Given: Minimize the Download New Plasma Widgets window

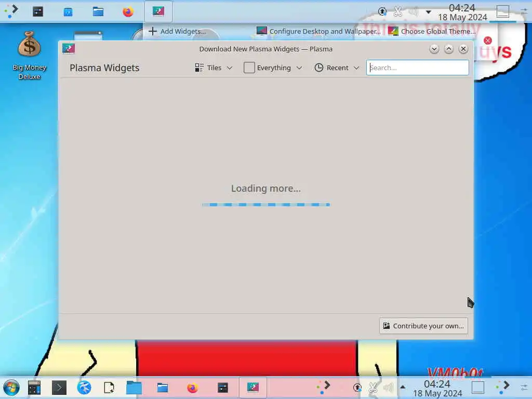Looking at the screenshot, I should (434, 49).
